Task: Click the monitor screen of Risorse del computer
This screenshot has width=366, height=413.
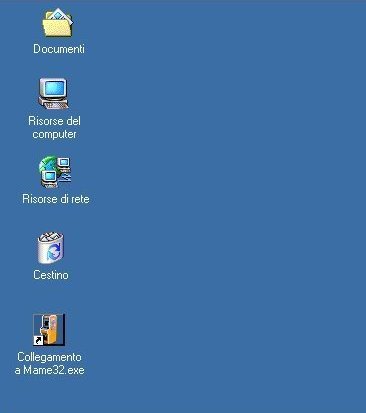Action: tap(54, 88)
